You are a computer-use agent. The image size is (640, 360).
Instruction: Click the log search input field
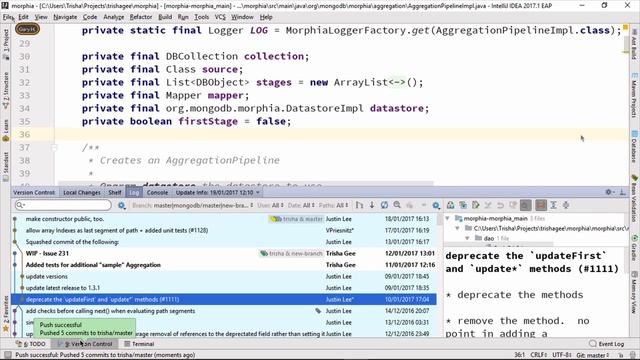[63, 205]
